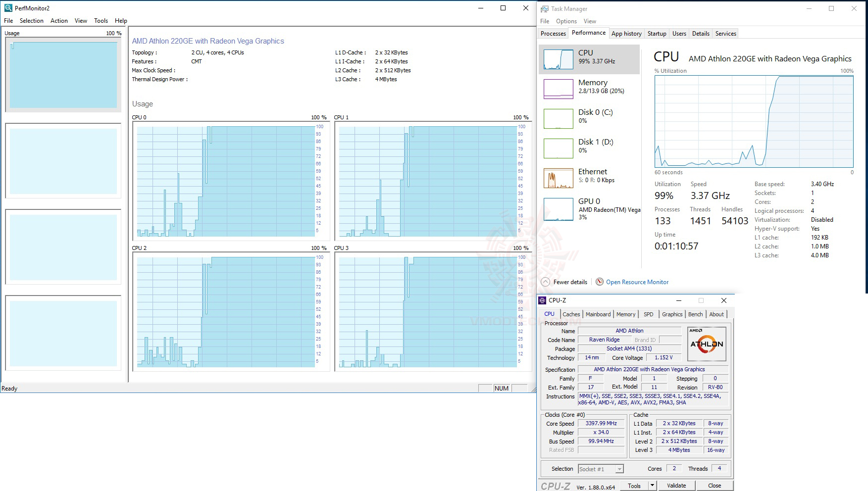Click the Resource Monitor icon

click(600, 282)
